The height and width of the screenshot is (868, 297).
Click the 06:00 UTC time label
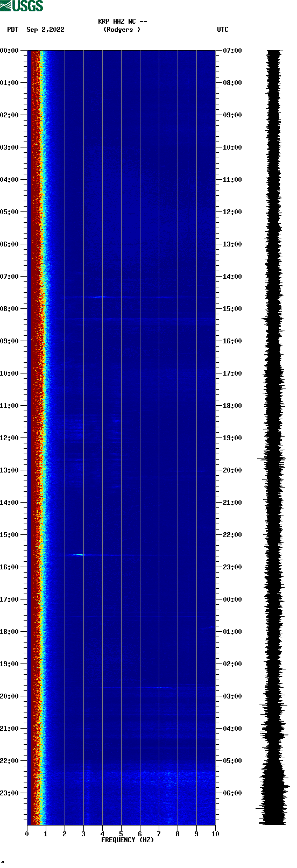[232, 793]
